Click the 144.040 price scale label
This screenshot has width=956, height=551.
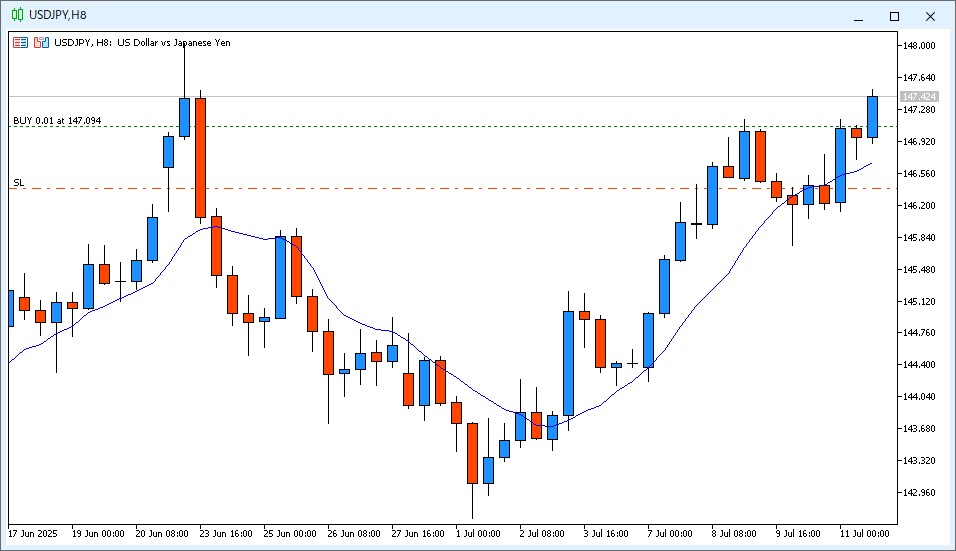919,397
